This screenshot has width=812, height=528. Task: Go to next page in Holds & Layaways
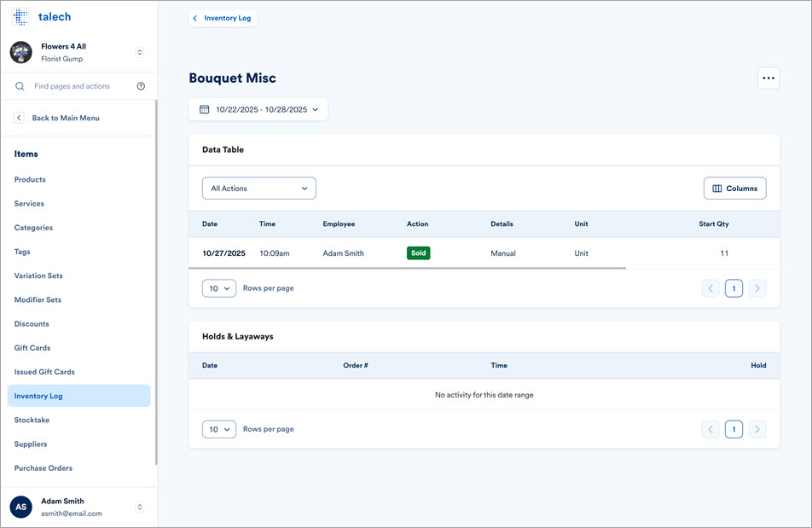click(757, 429)
